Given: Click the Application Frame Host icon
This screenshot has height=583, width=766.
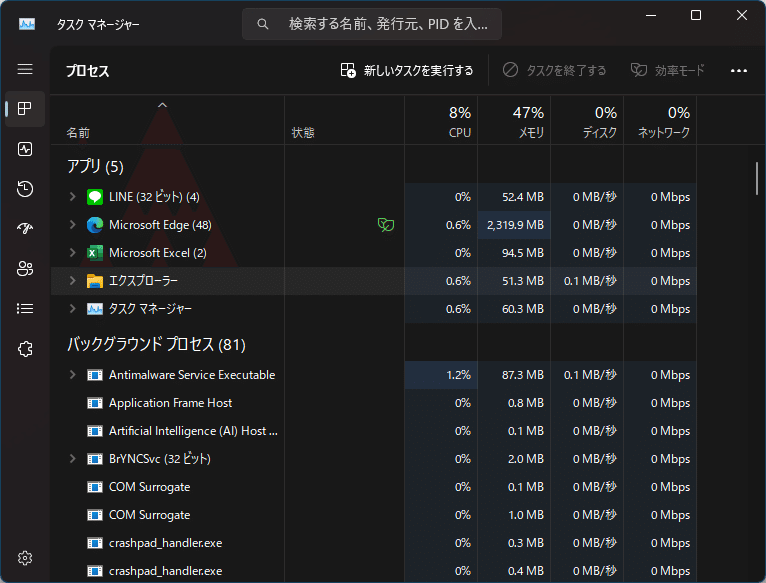Looking at the screenshot, I should (95, 403).
